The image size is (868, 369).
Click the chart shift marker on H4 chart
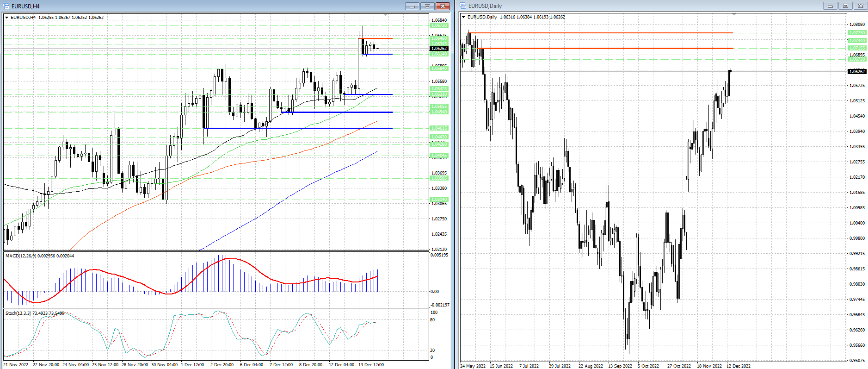coord(386,15)
